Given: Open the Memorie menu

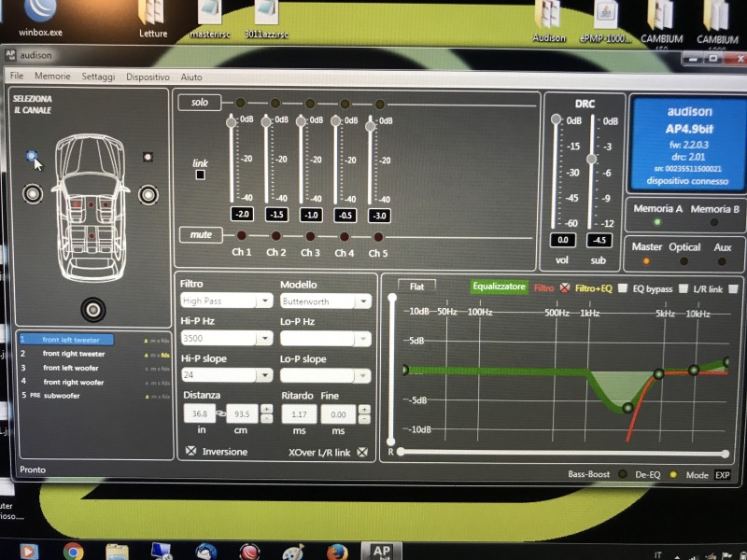Looking at the screenshot, I should point(52,76).
